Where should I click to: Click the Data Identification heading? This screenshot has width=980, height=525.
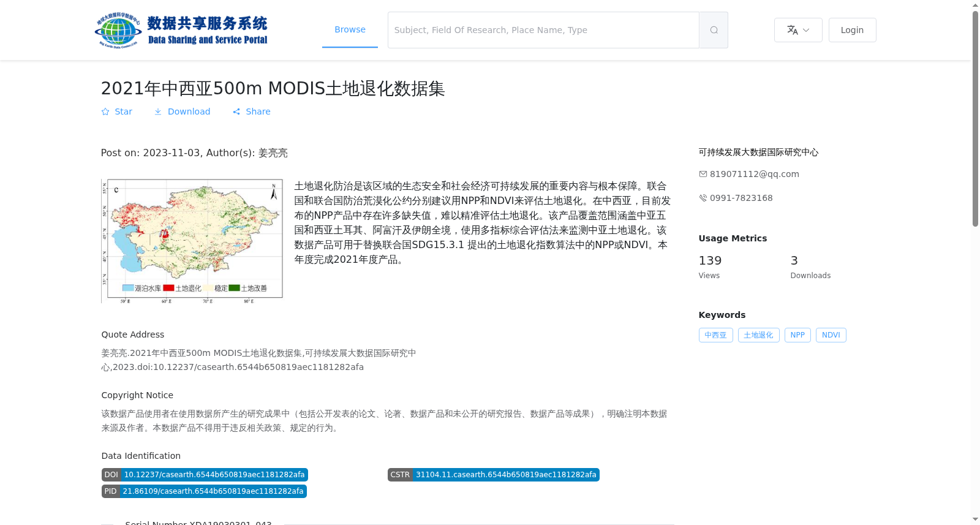click(x=141, y=456)
